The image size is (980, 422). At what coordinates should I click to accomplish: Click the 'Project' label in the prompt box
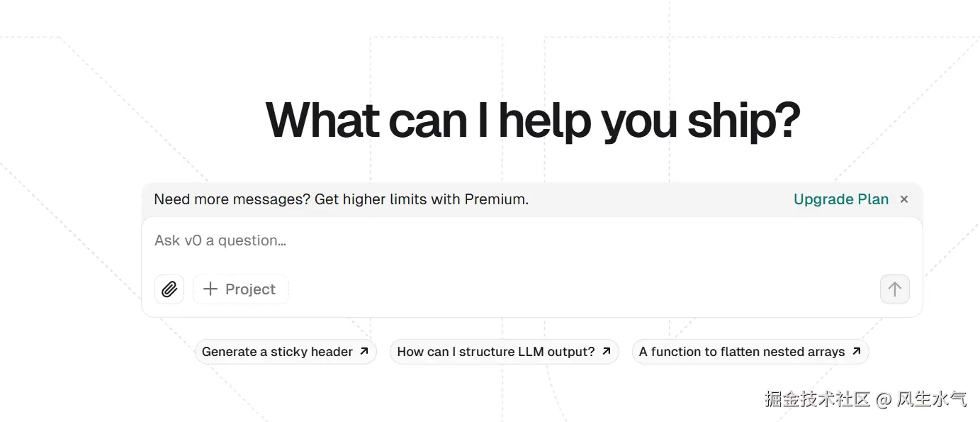pyautogui.click(x=250, y=289)
